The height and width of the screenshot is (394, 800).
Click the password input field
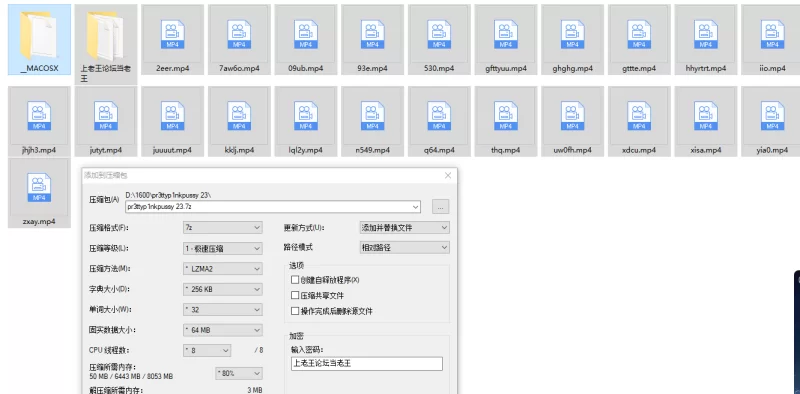click(366, 364)
